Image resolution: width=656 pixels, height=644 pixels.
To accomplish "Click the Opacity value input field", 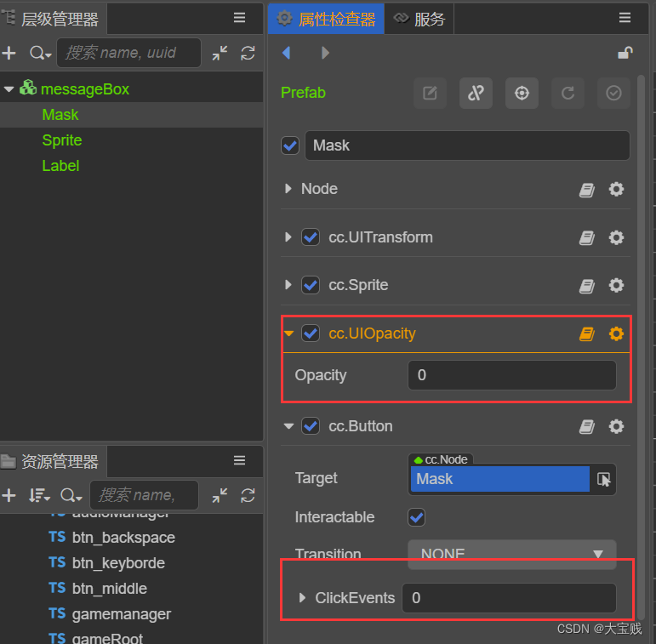I will pos(511,375).
